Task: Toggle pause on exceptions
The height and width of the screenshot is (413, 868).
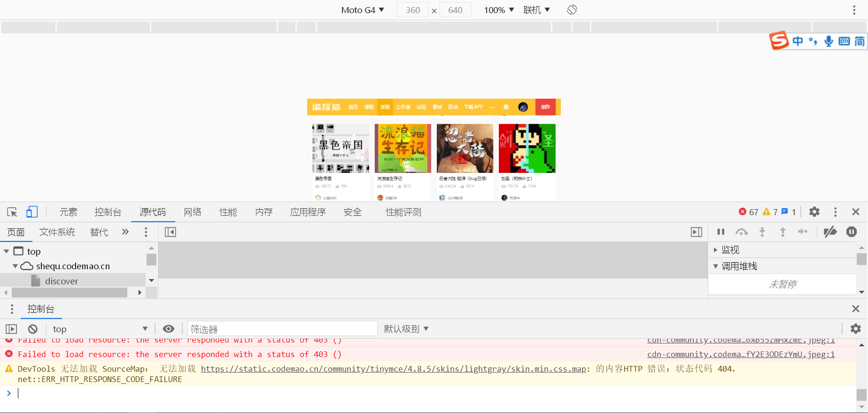Action: tap(852, 232)
